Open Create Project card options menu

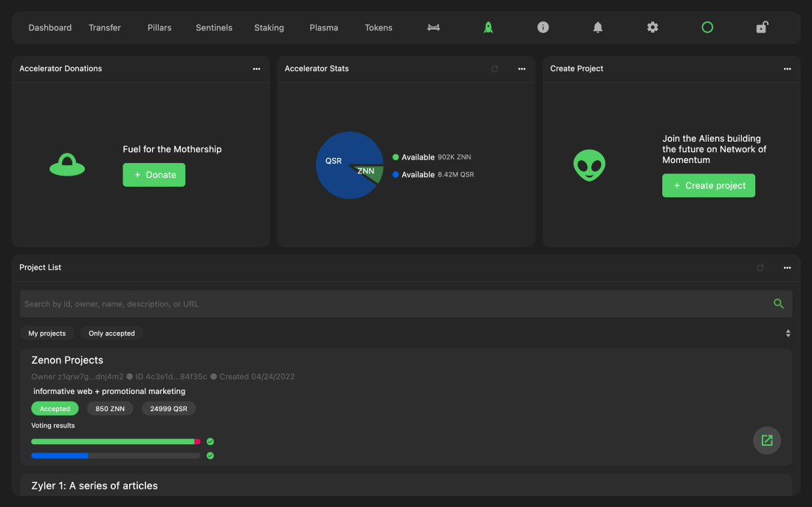[787, 69]
